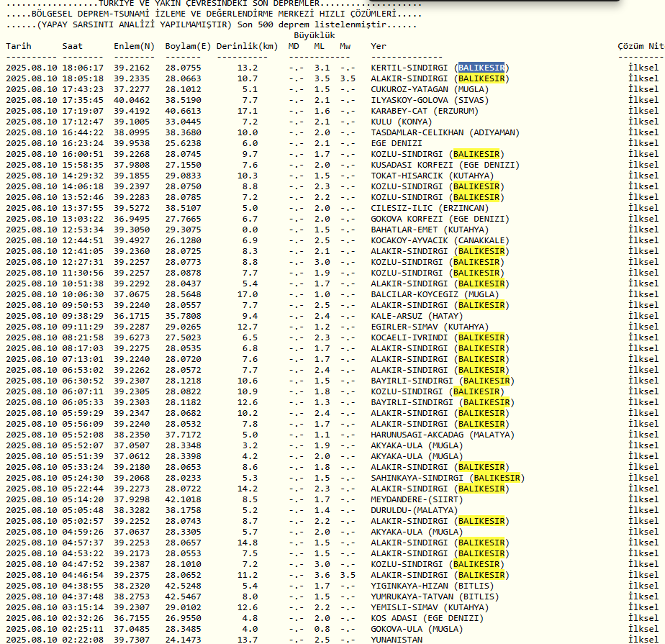This screenshot has height=644, width=665.
Task: Click the MD magnitude column header
Action: tap(294, 46)
